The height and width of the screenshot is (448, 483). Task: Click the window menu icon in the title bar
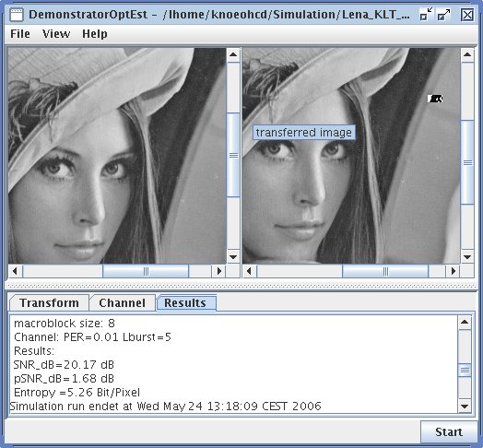coord(17,15)
